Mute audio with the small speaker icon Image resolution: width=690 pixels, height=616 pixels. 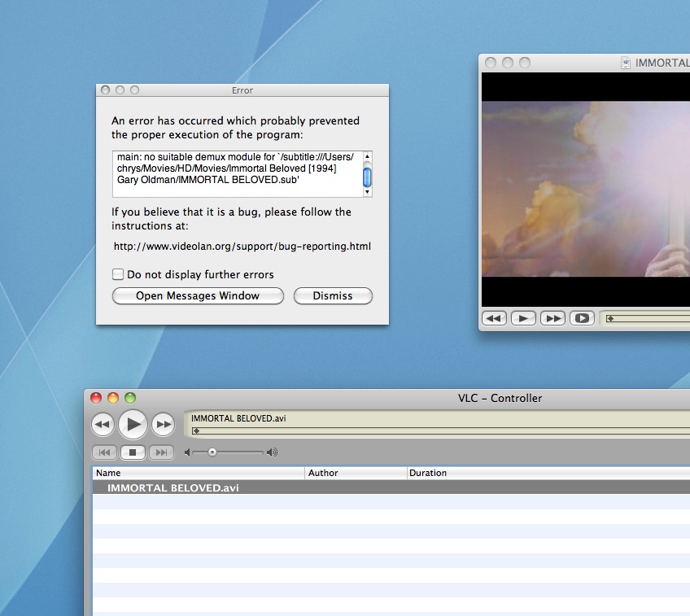click(187, 452)
